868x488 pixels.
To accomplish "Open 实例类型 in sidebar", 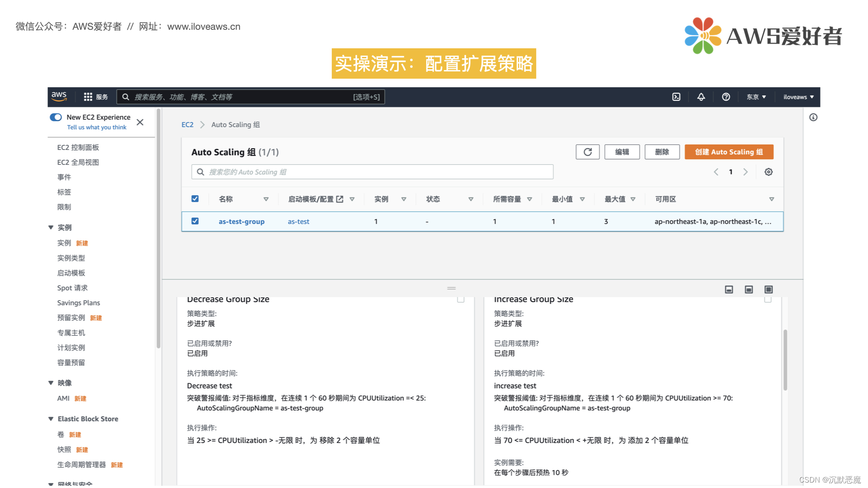I will 71,258.
